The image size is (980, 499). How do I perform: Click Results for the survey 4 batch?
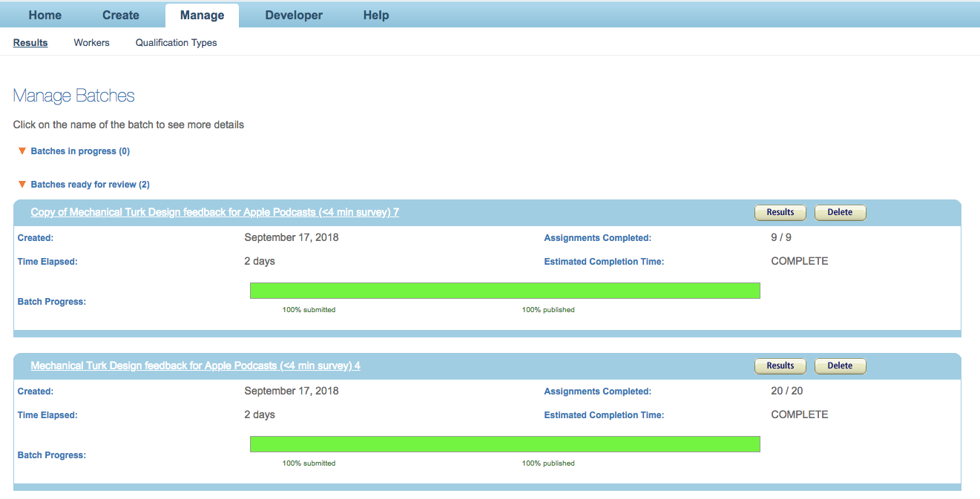click(x=780, y=366)
